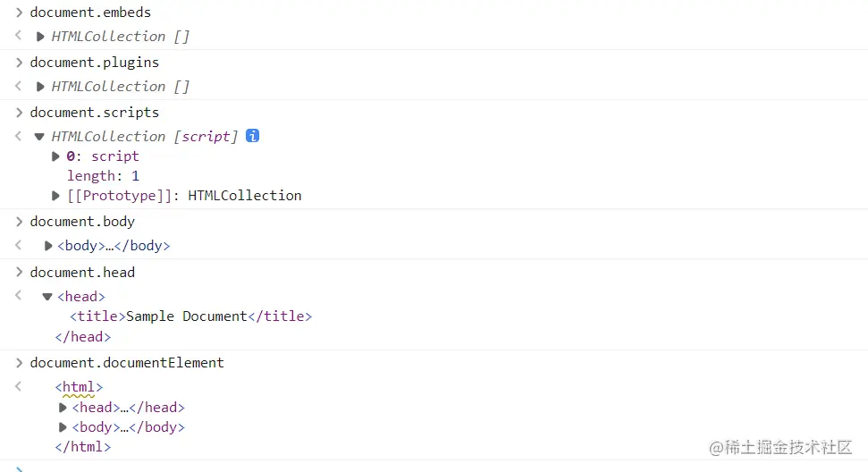Expand head node inside html element
The image size is (868, 472).
63,408
